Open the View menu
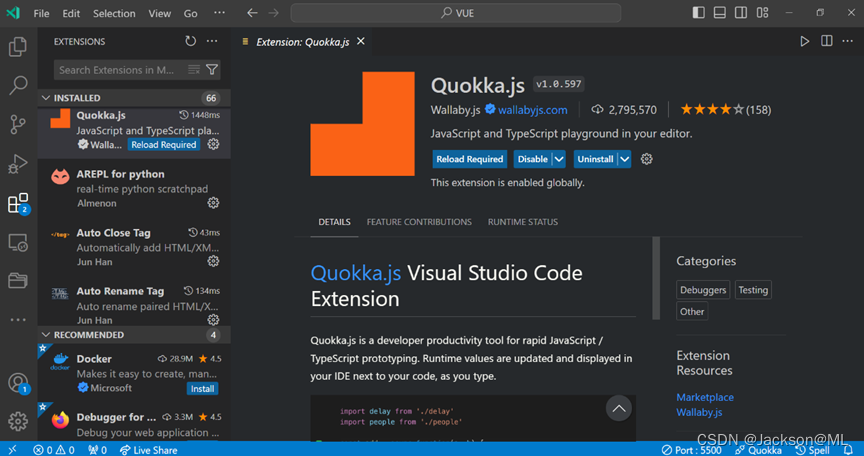The image size is (864, 456). (x=159, y=13)
